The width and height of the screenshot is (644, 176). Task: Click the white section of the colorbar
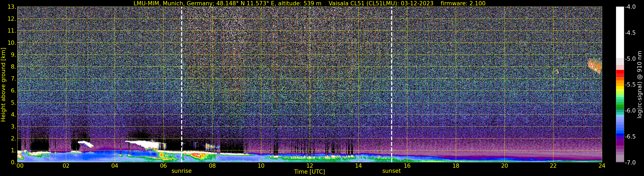click(x=620, y=32)
